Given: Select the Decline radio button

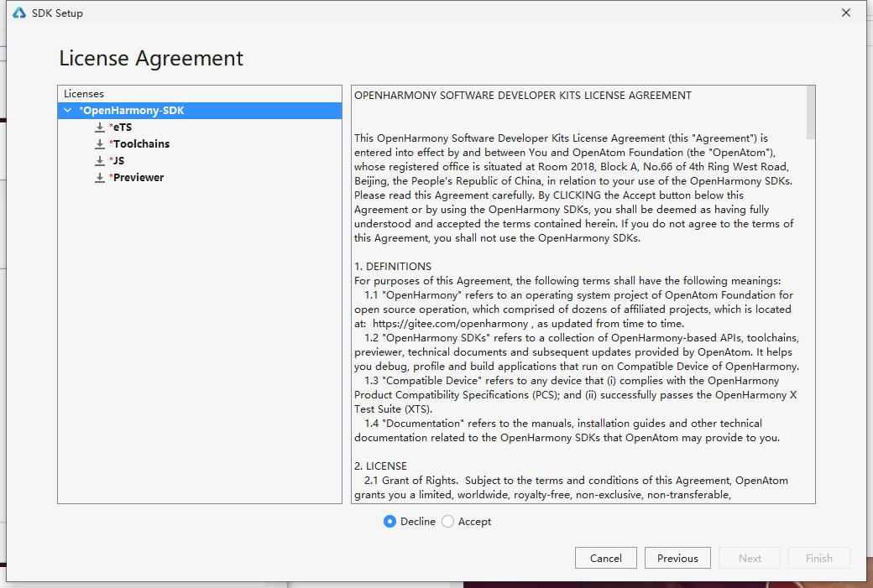Looking at the screenshot, I should pos(389,521).
